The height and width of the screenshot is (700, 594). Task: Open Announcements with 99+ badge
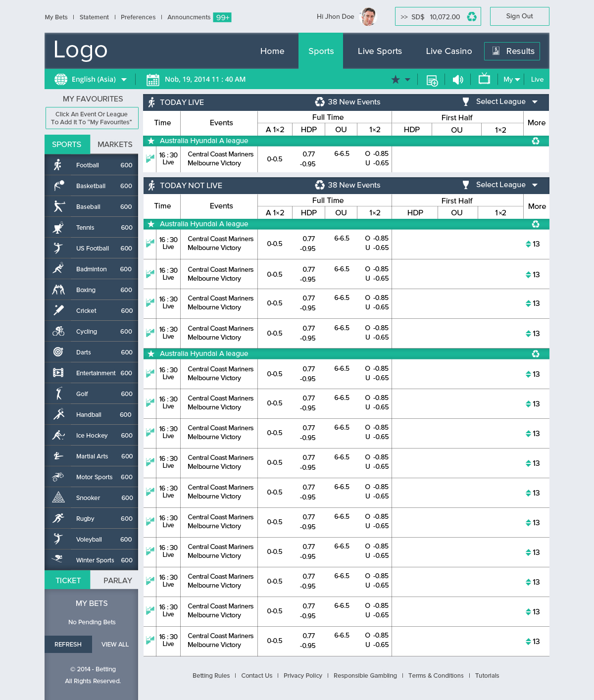(199, 17)
